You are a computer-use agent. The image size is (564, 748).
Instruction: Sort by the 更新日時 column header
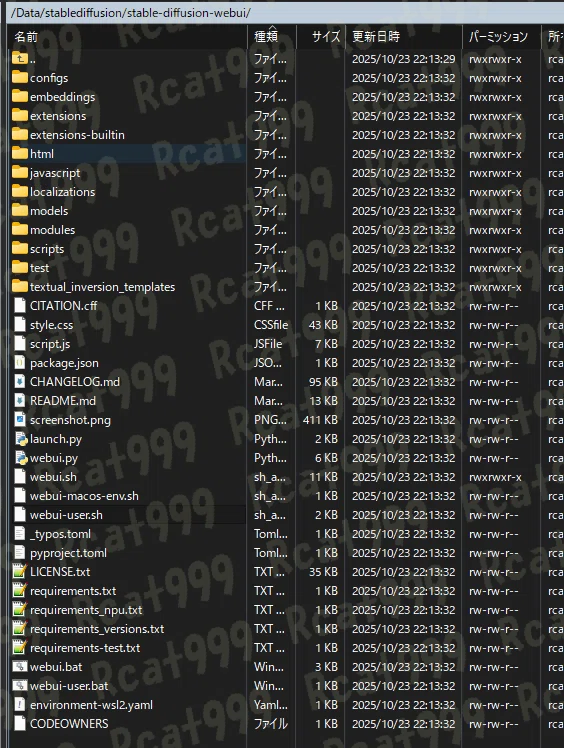(x=404, y=37)
